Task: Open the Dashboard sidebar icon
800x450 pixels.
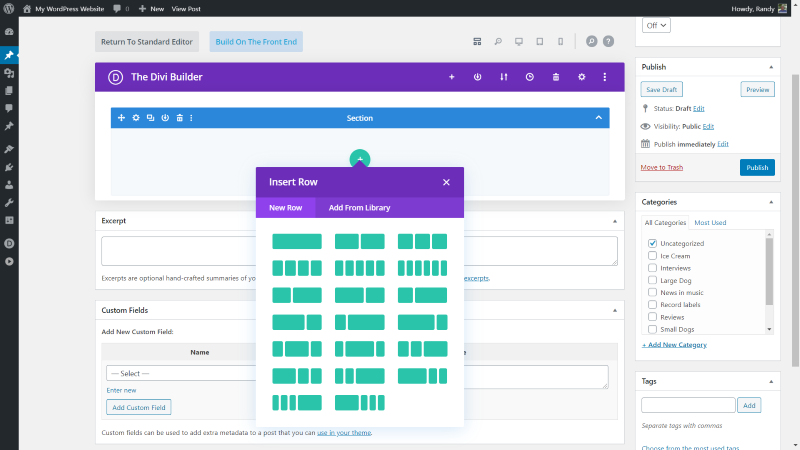Action: tap(9, 32)
